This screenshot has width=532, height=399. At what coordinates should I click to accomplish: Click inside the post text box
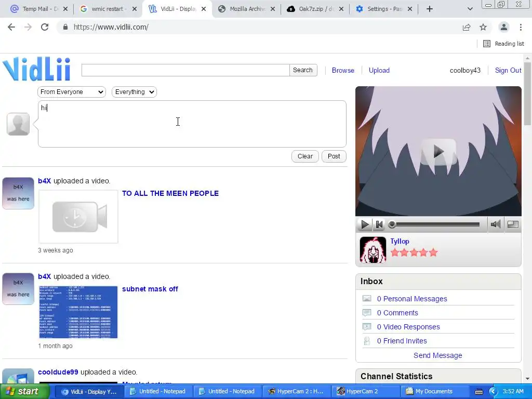pos(192,124)
